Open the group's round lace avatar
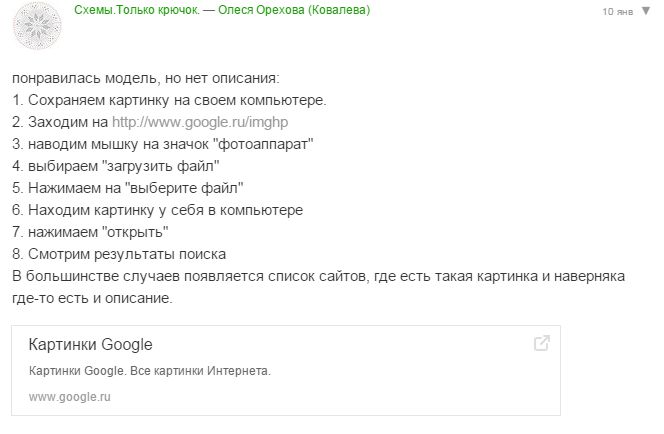 click(x=37, y=25)
